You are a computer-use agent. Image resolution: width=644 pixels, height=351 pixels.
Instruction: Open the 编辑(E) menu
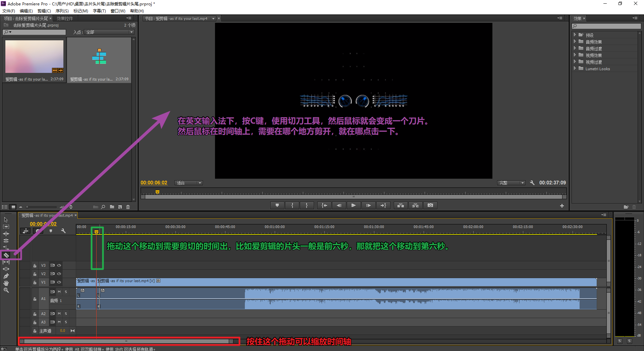26,11
